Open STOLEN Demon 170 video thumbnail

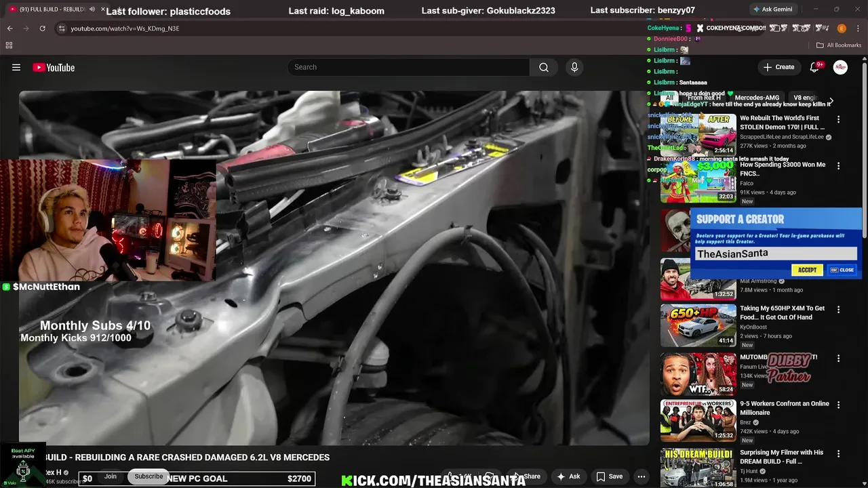click(698, 134)
